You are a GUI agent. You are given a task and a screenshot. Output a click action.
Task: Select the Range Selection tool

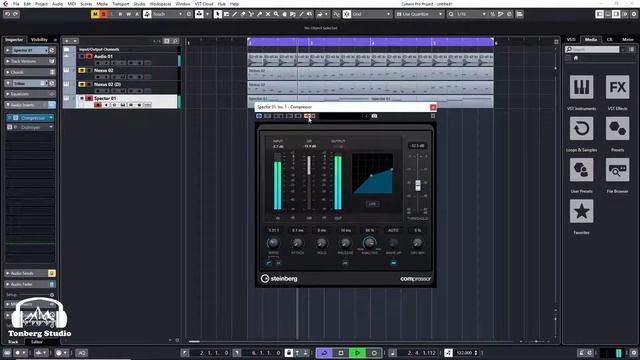(x=226, y=14)
